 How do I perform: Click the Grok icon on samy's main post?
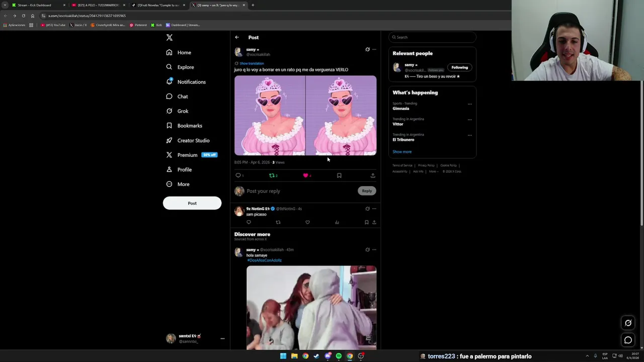367,49
